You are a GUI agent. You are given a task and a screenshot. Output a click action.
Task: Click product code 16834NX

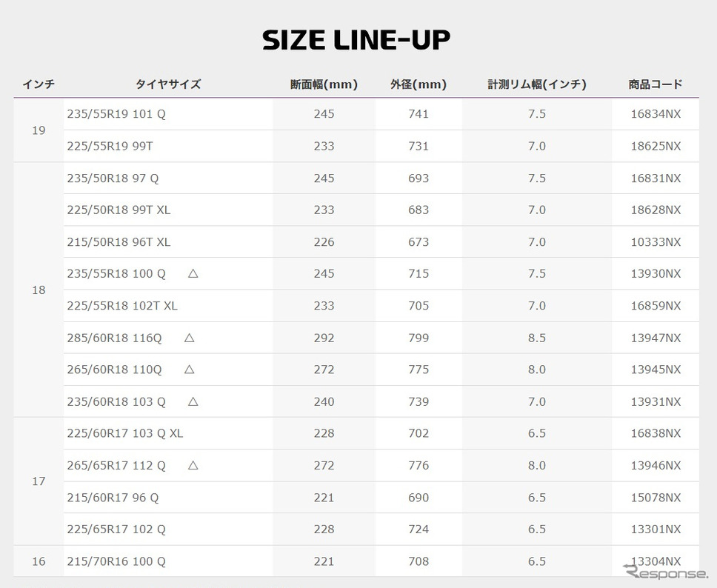(x=656, y=114)
